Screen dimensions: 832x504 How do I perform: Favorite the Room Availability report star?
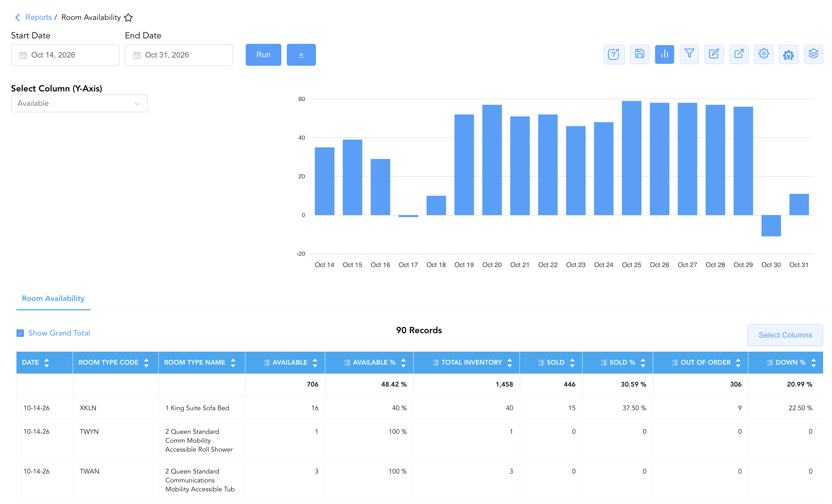point(129,17)
